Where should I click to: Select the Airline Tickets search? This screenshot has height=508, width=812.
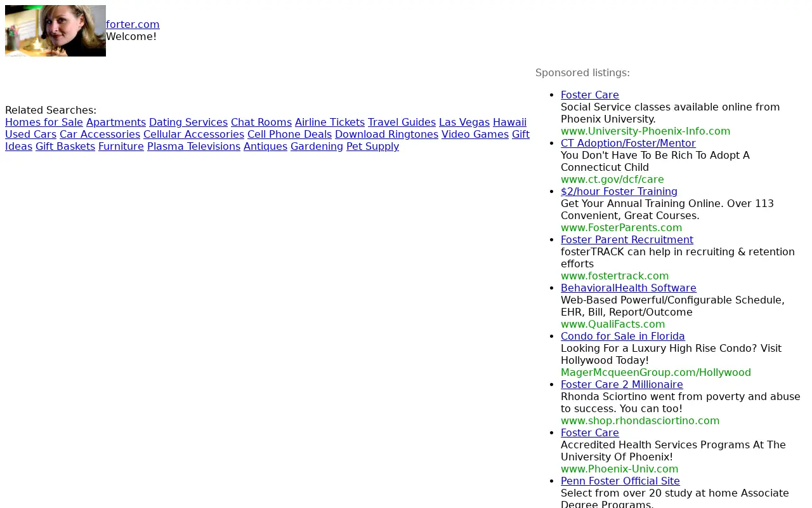(330, 123)
